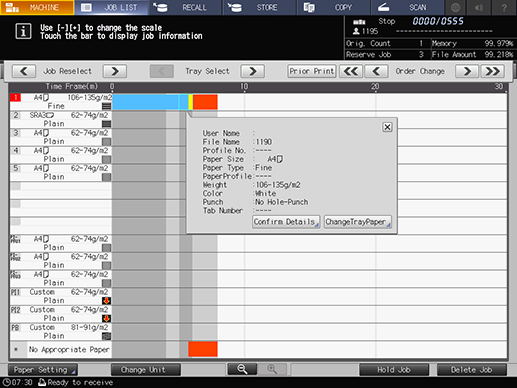
Task: Click the info icon beside scale message
Action: coord(23,32)
